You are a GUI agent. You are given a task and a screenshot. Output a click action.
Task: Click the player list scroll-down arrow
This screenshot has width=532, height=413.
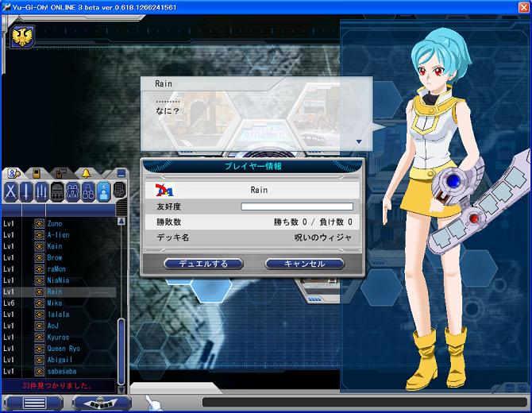tap(121, 390)
